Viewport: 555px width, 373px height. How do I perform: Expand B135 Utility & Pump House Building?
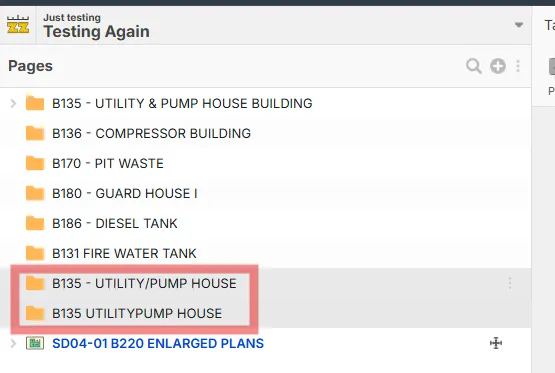[x=13, y=103]
